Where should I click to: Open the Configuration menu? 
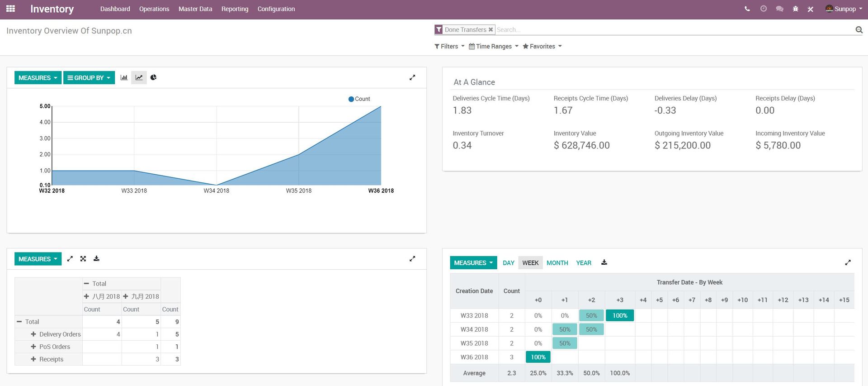pos(276,9)
